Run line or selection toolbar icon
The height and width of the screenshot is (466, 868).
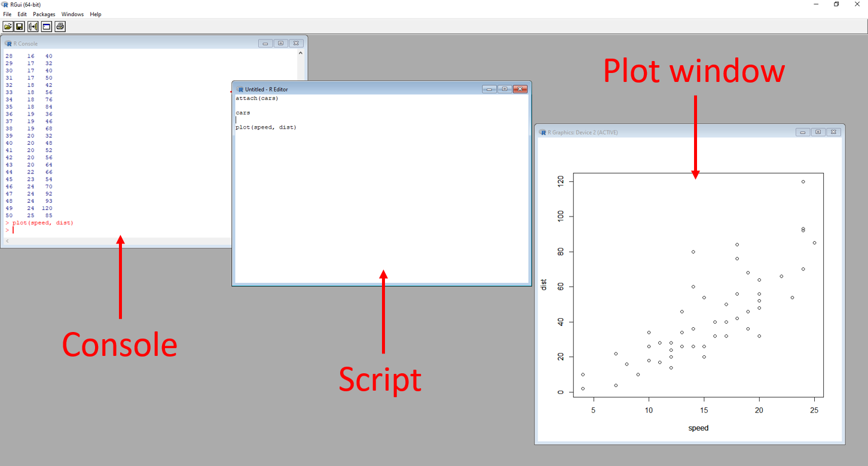click(33, 26)
